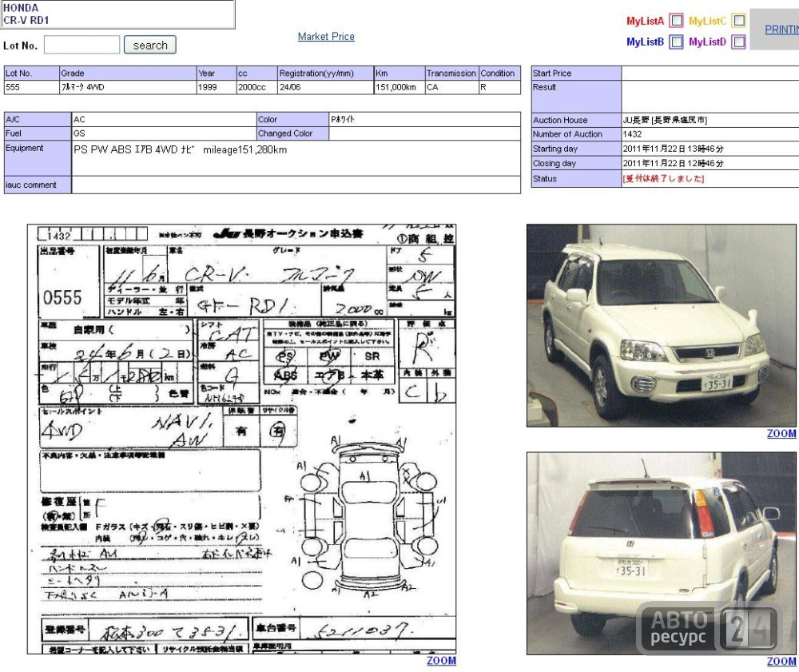
Task: Tick the MyListD checkbox
Action: coord(739,42)
